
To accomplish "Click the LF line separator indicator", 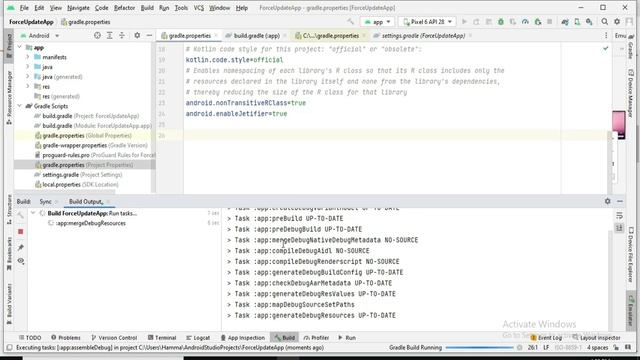I will pos(546,348).
